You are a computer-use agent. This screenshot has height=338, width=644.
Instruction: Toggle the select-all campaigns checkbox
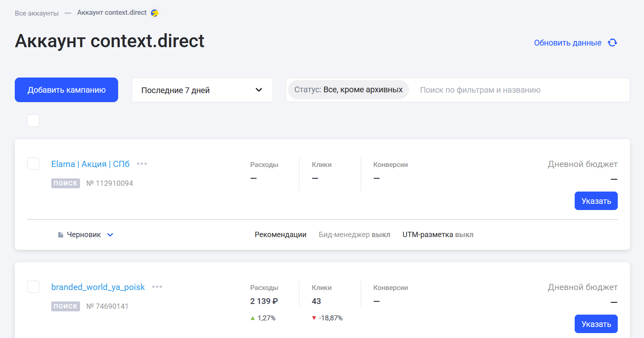pyautogui.click(x=33, y=121)
